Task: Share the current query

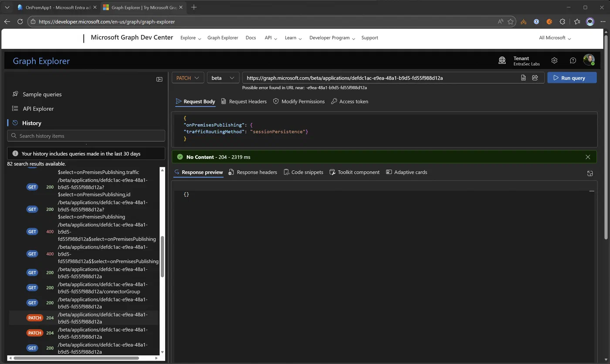Action: (535, 78)
